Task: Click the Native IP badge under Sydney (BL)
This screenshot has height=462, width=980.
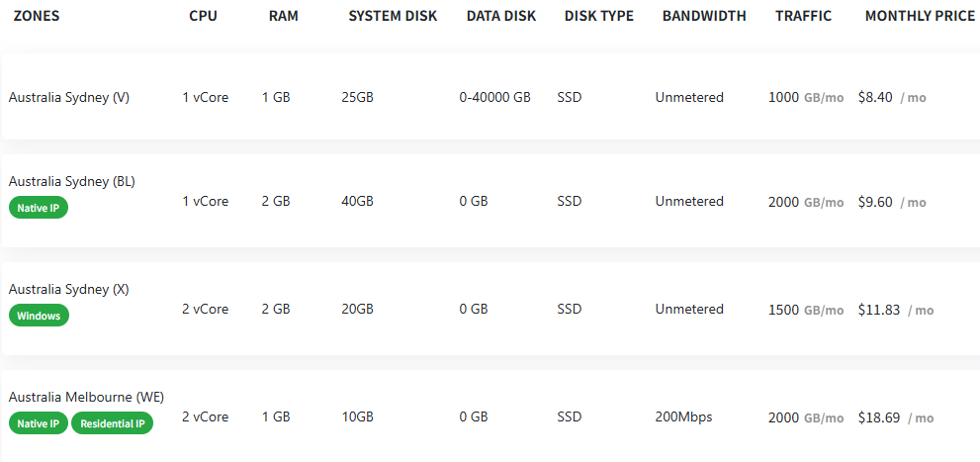Action: pyautogui.click(x=39, y=208)
